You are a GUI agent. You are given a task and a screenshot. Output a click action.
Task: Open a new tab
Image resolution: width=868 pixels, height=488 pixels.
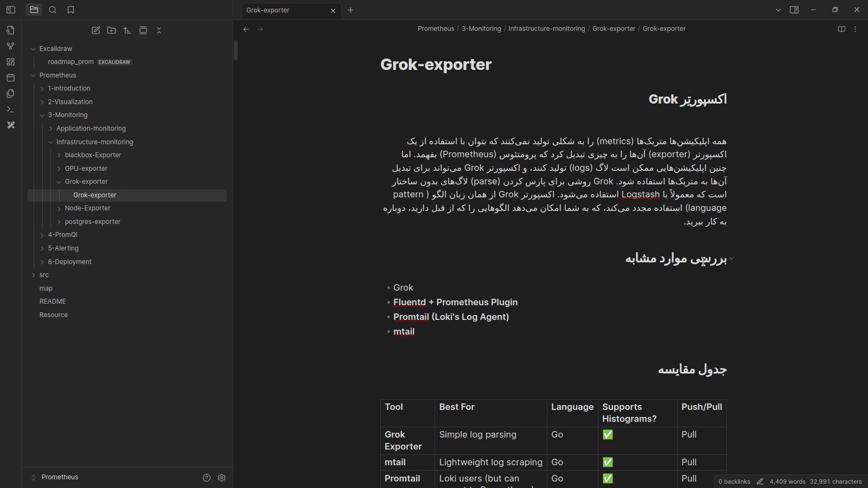pos(350,10)
